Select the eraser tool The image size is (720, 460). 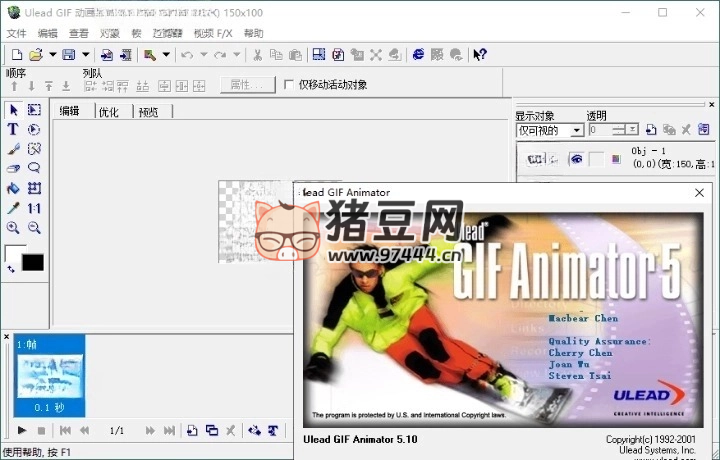click(x=13, y=168)
